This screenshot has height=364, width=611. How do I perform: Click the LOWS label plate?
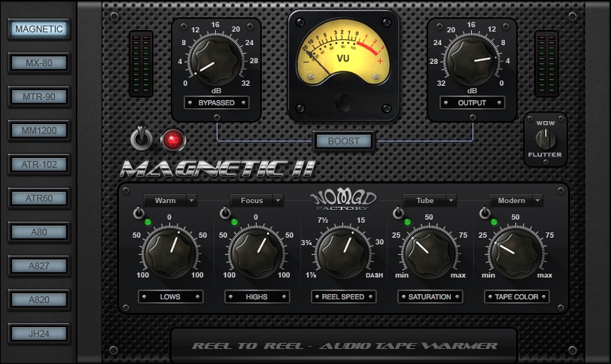click(170, 296)
